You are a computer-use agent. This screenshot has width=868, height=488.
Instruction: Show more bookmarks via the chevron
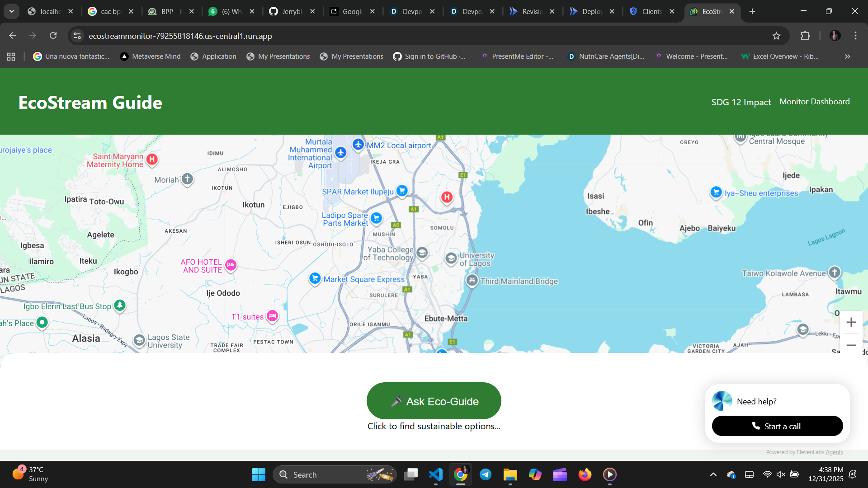(x=847, y=56)
